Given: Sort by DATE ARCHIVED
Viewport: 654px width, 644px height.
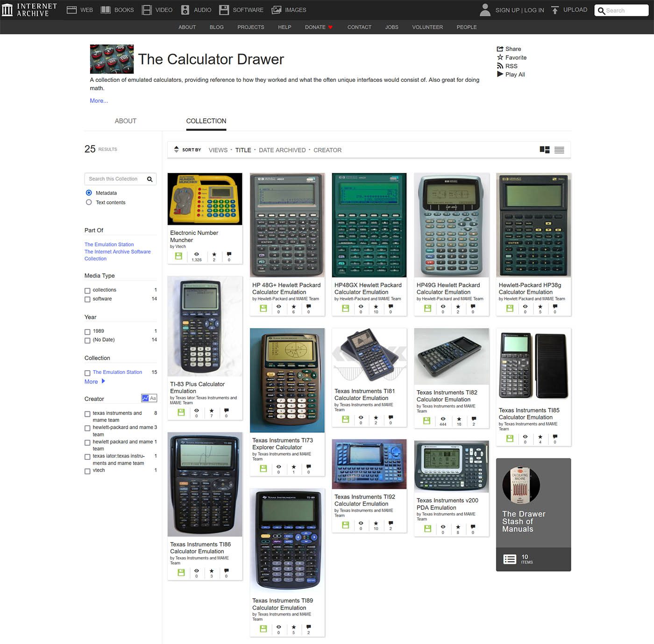Looking at the screenshot, I should [x=282, y=150].
